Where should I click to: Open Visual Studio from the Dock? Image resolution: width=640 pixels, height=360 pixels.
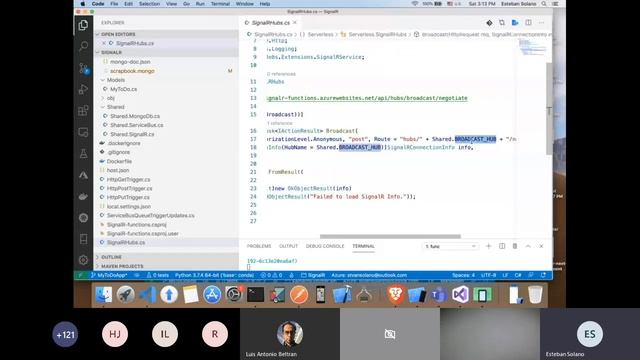coord(460,294)
